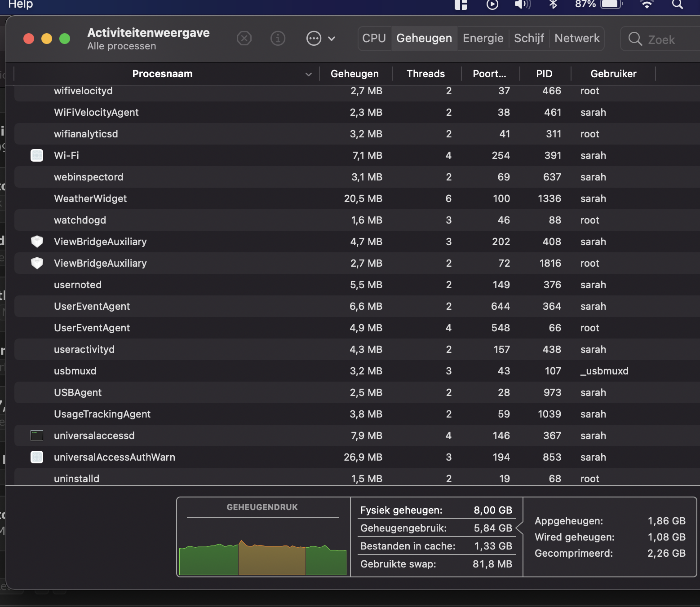Click the universalaccessd terminal-style icon
The width and height of the screenshot is (700, 607).
(x=37, y=435)
